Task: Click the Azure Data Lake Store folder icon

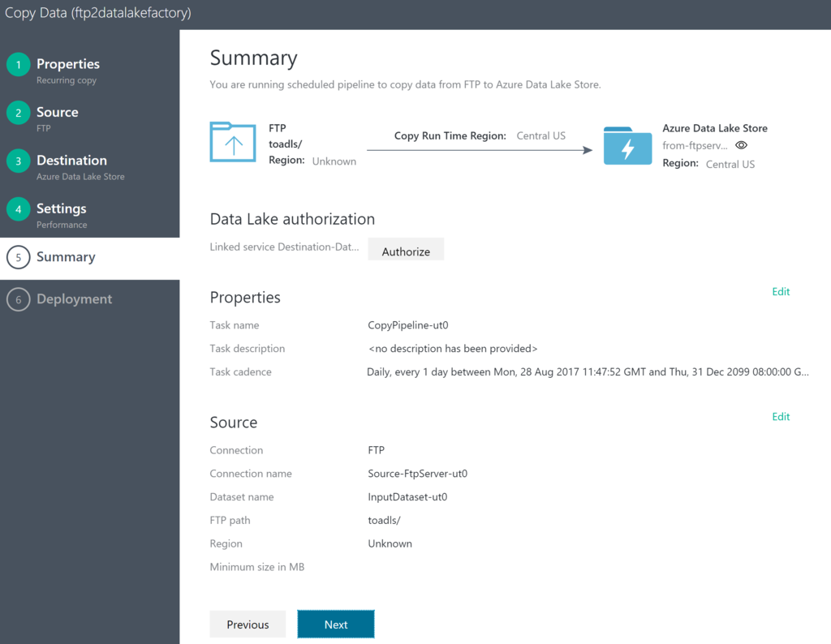Action: pos(627,146)
